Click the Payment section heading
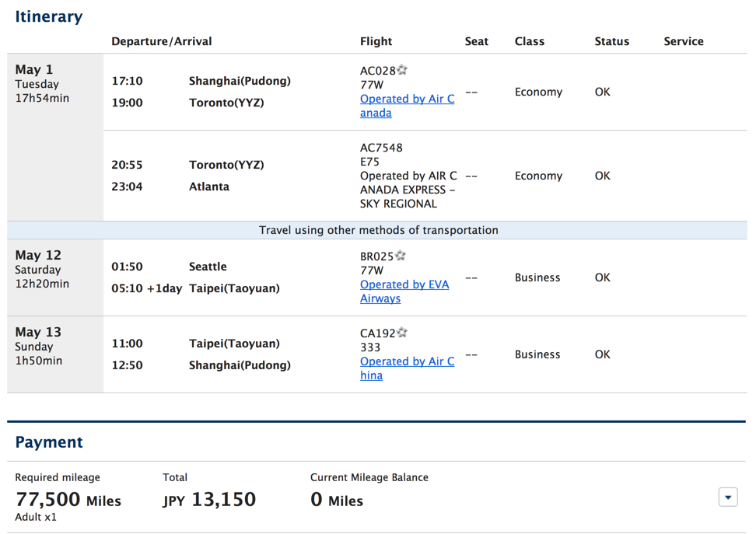The width and height of the screenshot is (756, 534). click(x=49, y=442)
